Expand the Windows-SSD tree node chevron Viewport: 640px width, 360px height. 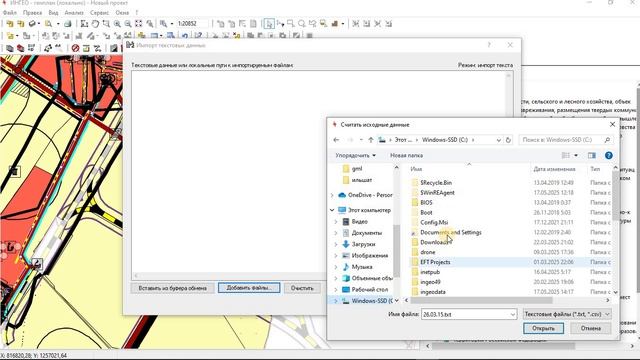(336, 301)
